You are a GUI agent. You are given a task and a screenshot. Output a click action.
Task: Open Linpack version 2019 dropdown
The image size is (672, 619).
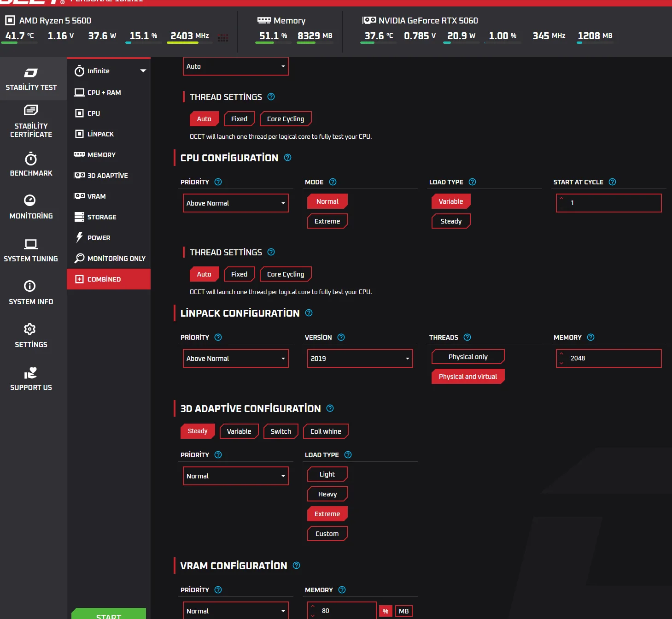coord(360,359)
